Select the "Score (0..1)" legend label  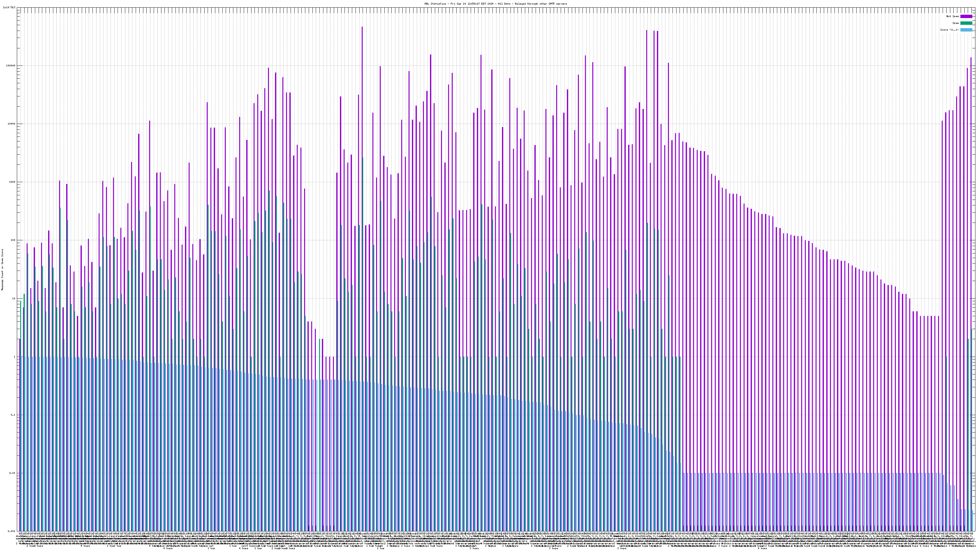[949, 30]
